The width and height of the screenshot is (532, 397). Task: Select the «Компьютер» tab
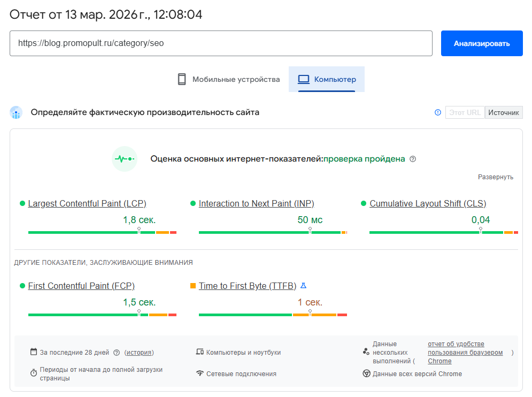(327, 79)
